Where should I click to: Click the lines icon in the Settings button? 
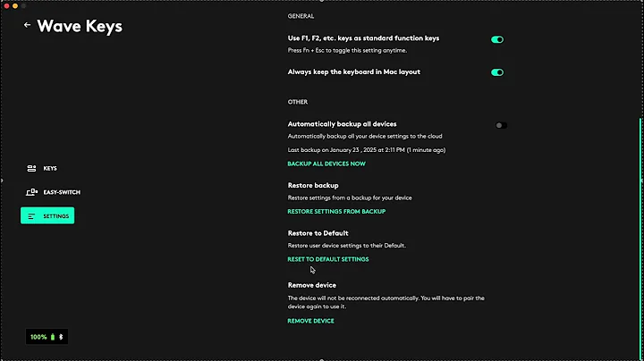click(x=32, y=216)
